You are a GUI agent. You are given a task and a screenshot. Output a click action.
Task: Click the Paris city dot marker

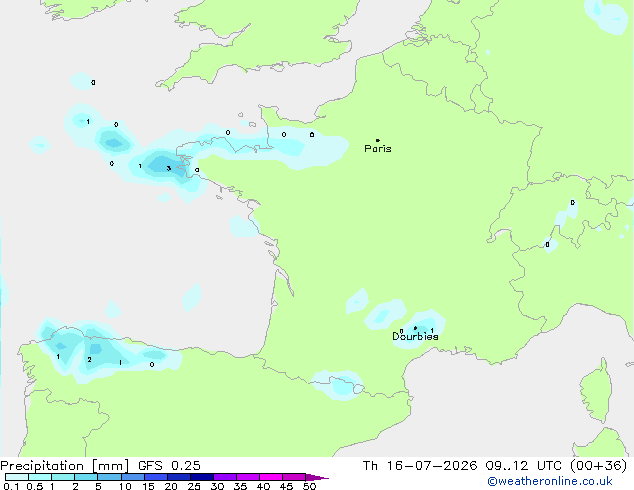(x=378, y=140)
